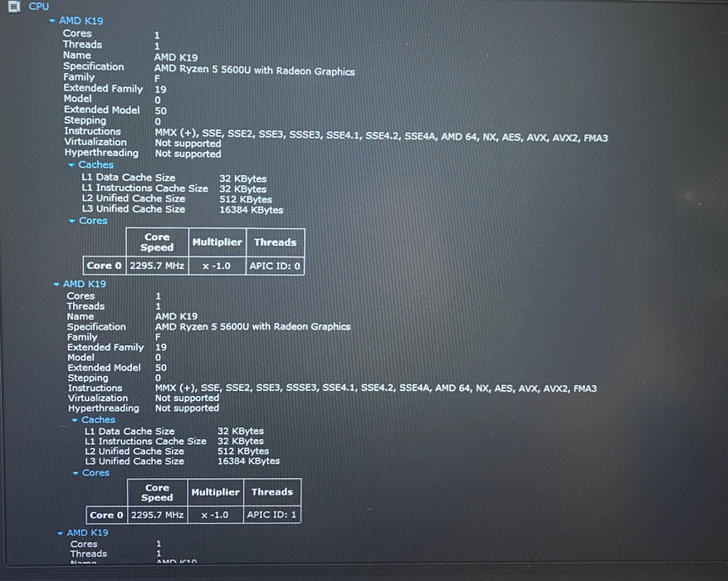The height and width of the screenshot is (581, 728).
Task: Click the first processor's L1 Data Cache Size label
Action: [129, 178]
